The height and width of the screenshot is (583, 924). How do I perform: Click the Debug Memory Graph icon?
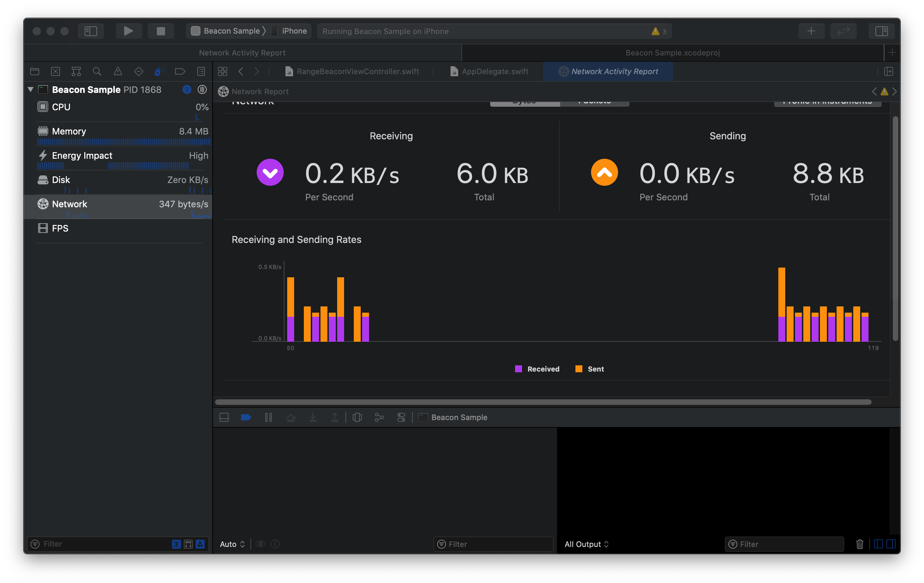[x=379, y=417]
